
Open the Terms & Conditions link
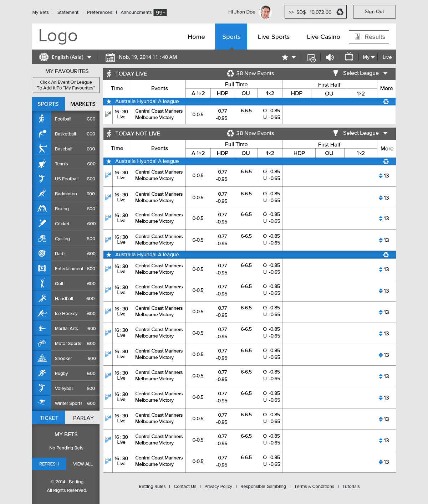coord(314,487)
